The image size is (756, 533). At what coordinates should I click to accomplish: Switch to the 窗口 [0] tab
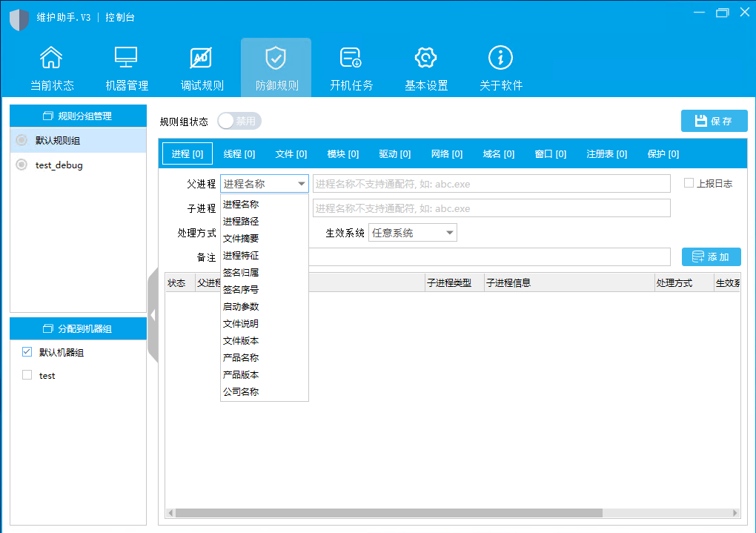point(551,154)
